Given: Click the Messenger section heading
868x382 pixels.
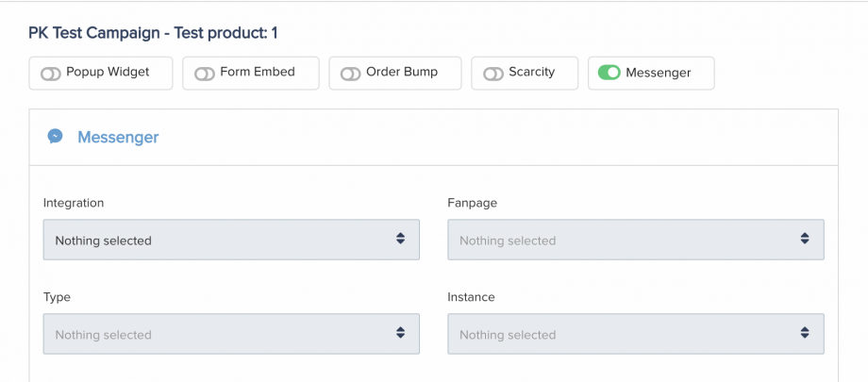Looking at the screenshot, I should pyautogui.click(x=118, y=138).
